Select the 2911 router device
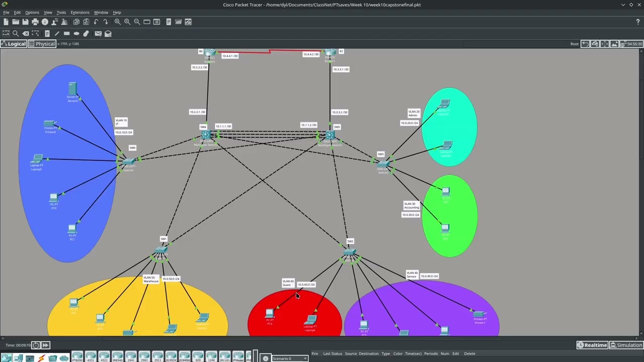 pyautogui.click(x=157, y=356)
